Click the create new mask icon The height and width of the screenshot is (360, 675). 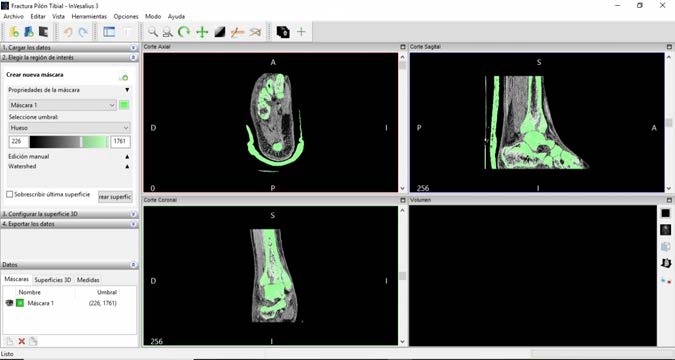tap(124, 77)
